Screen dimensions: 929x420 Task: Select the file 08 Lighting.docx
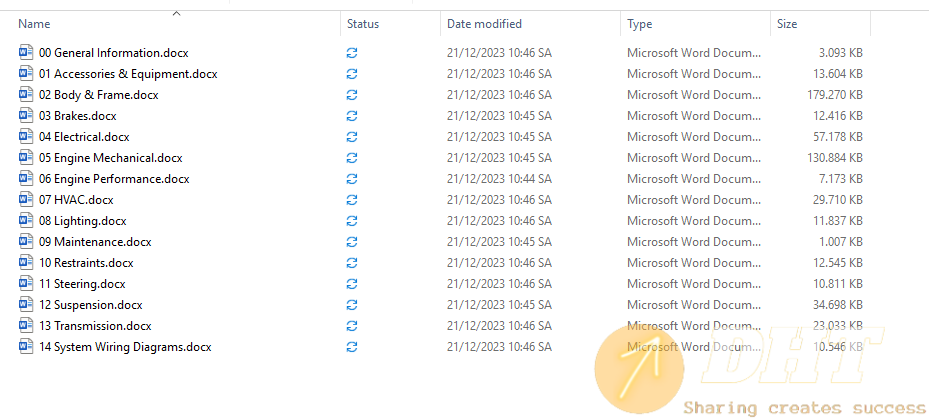pyautogui.click(x=82, y=221)
